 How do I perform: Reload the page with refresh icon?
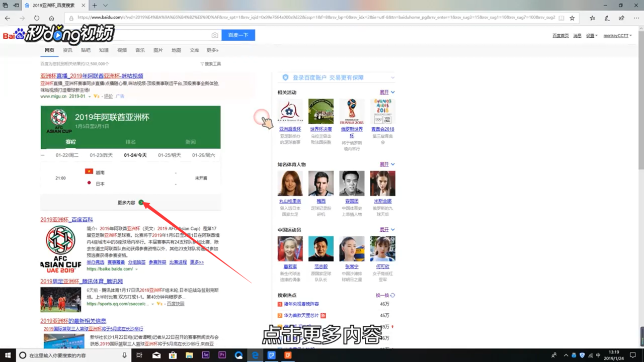pyautogui.click(x=37, y=18)
